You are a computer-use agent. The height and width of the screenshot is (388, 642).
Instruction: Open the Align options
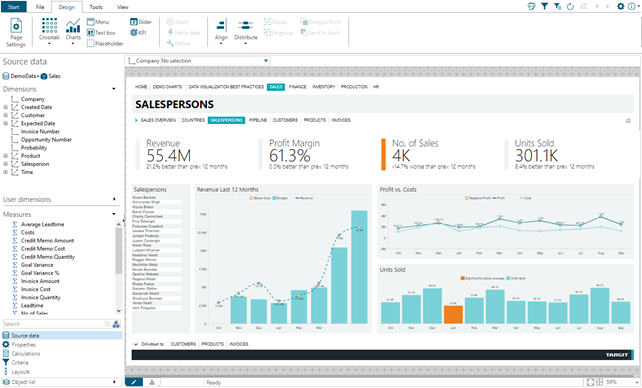coord(221,31)
